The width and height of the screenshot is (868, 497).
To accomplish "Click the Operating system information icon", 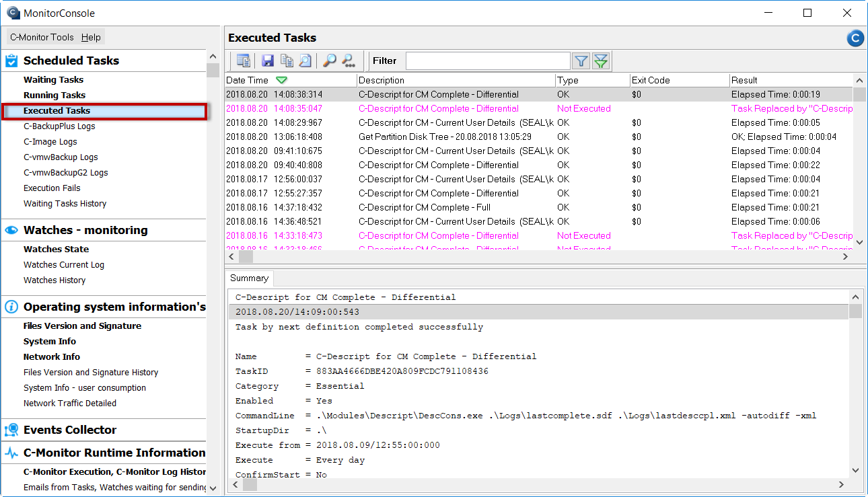I will pos(11,307).
